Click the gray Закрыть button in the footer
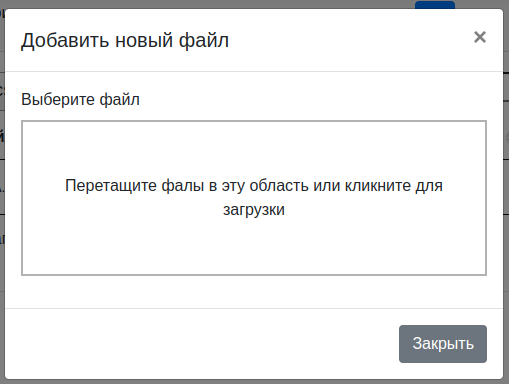Image resolution: width=509 pixels, height=384 pixels. (x=443, y=344)
